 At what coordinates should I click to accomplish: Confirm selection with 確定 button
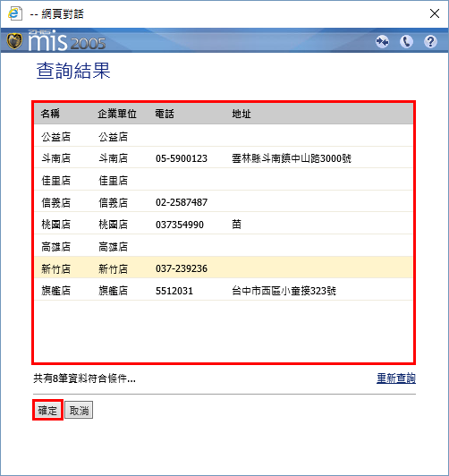pyautogui.click(x=47, y=410)
